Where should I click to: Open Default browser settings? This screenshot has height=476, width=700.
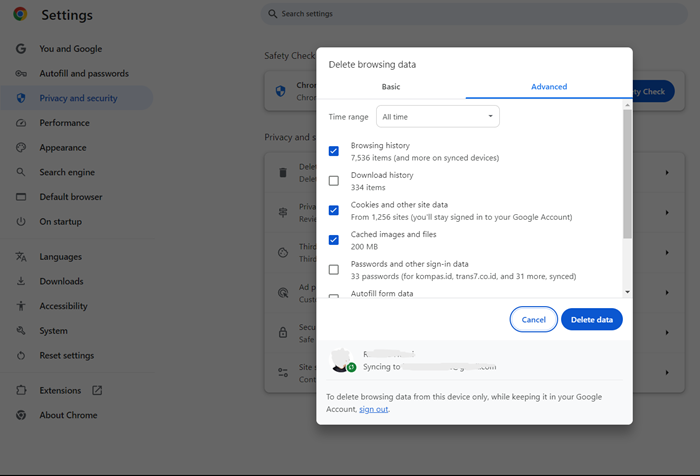coord(71,196)
